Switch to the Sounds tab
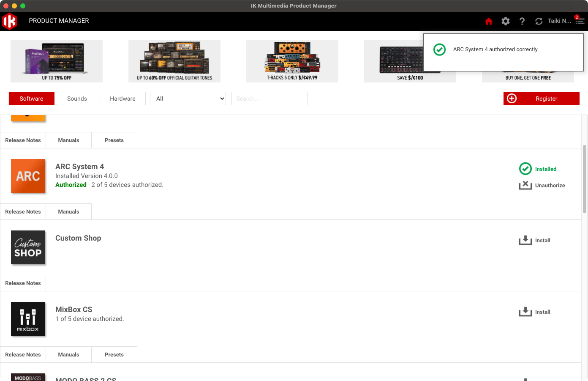 [77, 99]
